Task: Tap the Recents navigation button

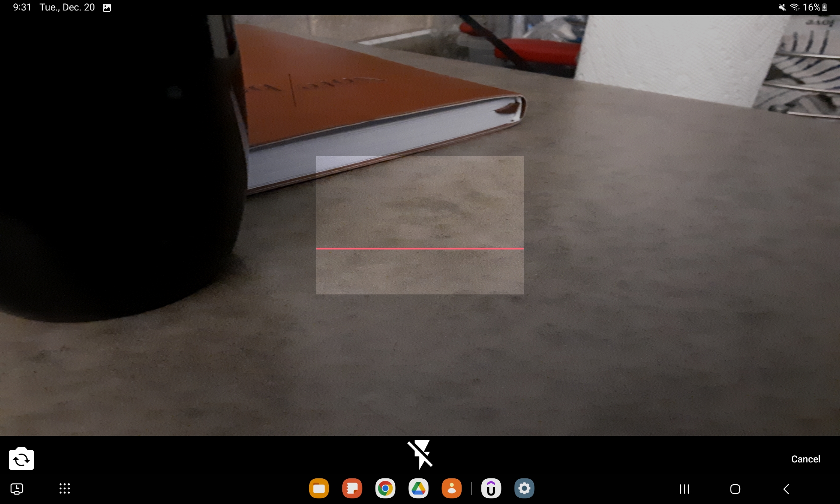Action: (x=684, y=489)
